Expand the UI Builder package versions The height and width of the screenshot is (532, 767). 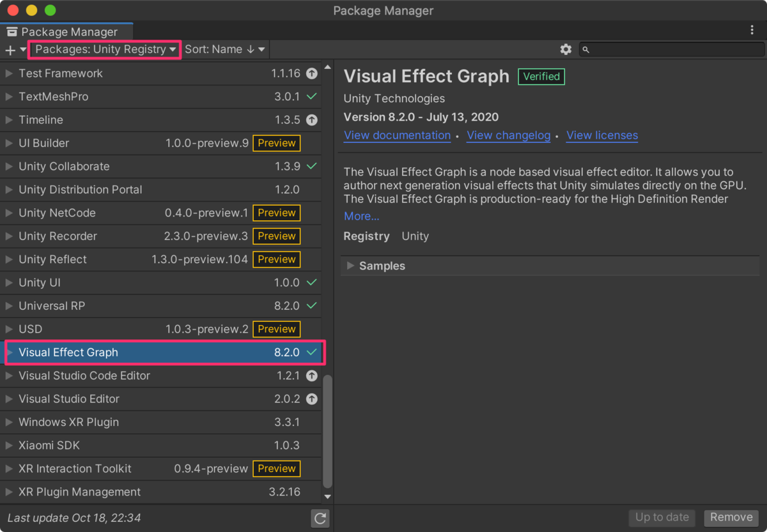point(9,143)
